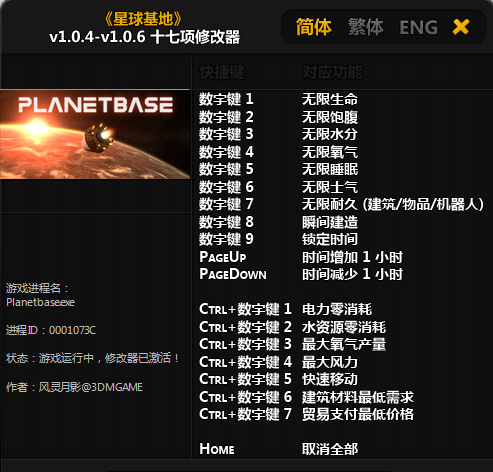
Task: Click hotkey label Ctrl+数字键 2
Action: [245, 327]
